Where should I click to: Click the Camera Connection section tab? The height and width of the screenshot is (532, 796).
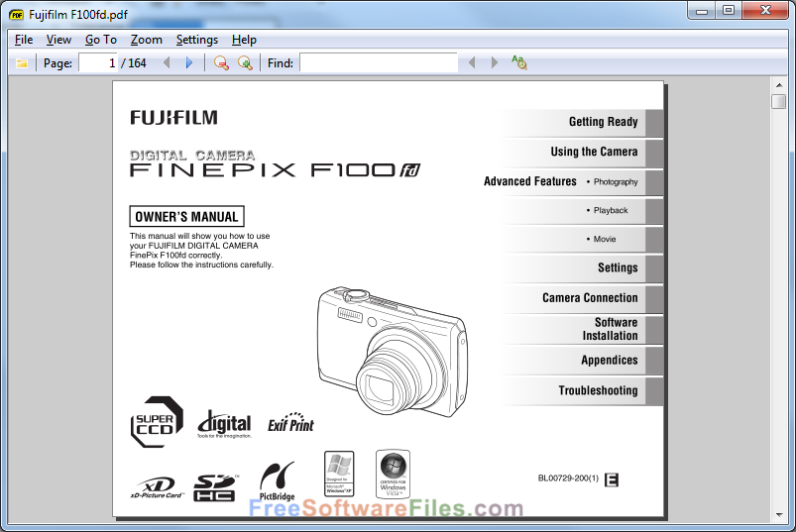pos(581,298)
